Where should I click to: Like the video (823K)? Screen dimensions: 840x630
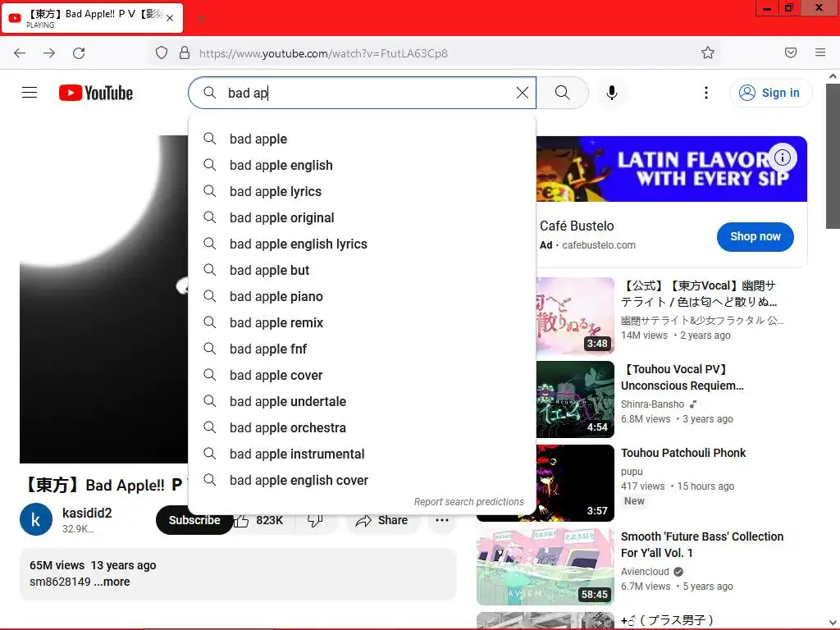click(x=259, y=520)
